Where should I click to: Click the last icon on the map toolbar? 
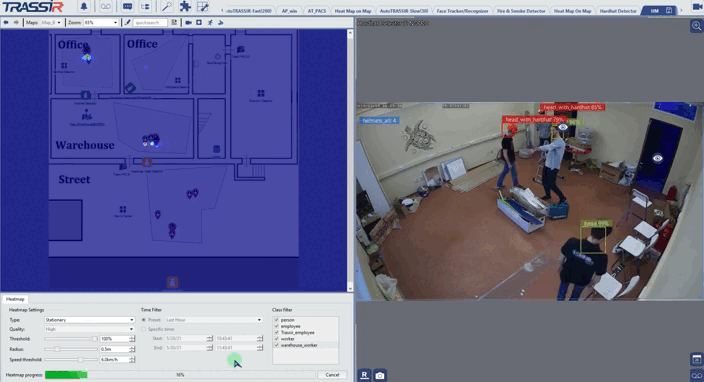(220, 22)
